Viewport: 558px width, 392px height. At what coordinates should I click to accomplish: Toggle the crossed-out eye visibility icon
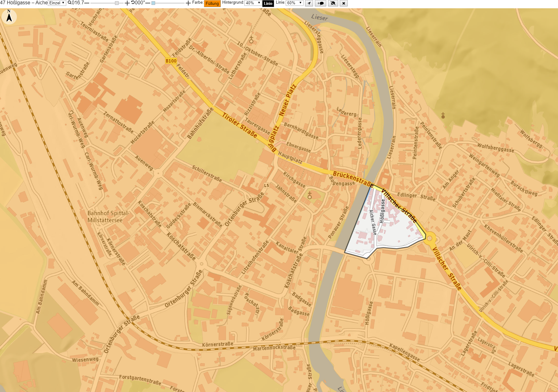pos(333,3)
